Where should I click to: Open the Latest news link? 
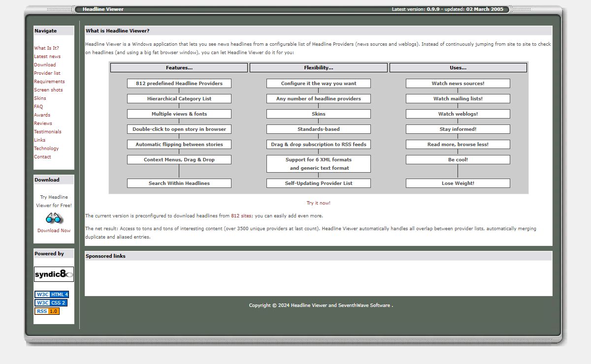47,57
